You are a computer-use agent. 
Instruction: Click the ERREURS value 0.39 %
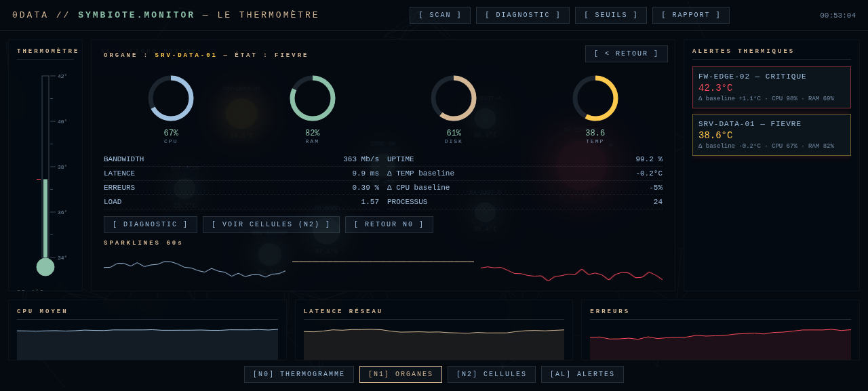pyautogui.click(x=366, y=188)
